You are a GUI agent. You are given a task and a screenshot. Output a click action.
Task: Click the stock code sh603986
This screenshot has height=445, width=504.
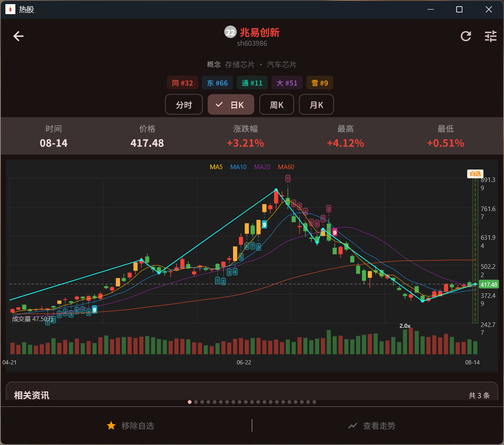pyautogui.click(x=252, y=43)
